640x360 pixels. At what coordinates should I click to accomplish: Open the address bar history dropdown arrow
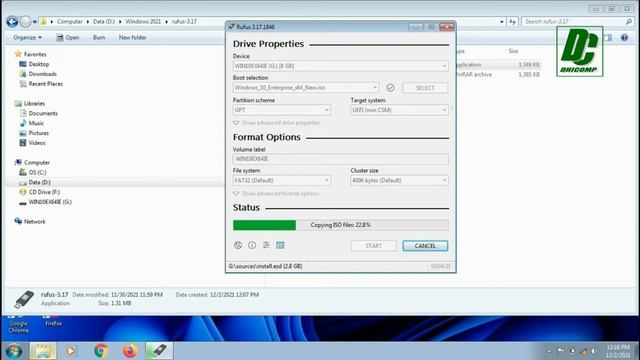[502, 22]
